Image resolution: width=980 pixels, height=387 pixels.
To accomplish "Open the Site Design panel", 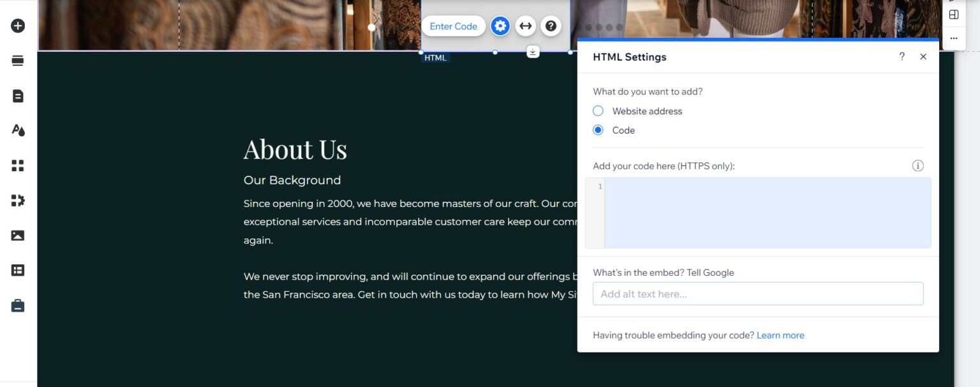I will (17, 130).
